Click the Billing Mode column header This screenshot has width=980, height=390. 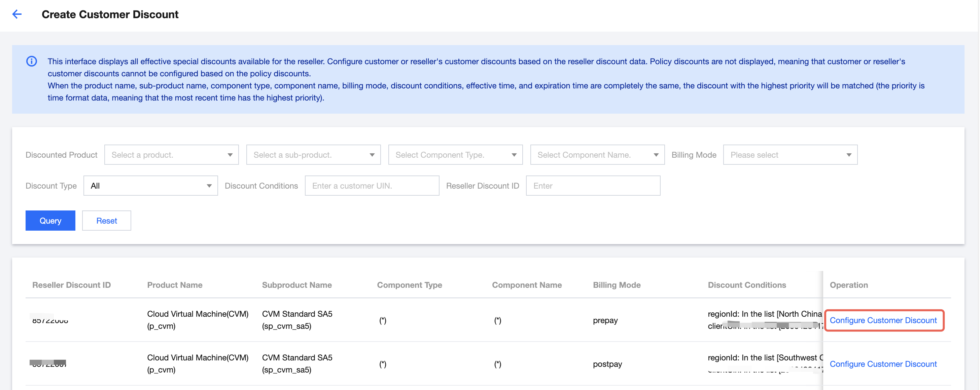(x=616, y=285)
